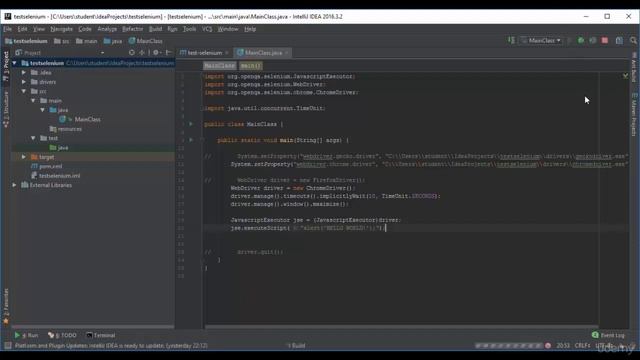Click the Make Project build icon
The image size is (640, 360).
point(511,40)
